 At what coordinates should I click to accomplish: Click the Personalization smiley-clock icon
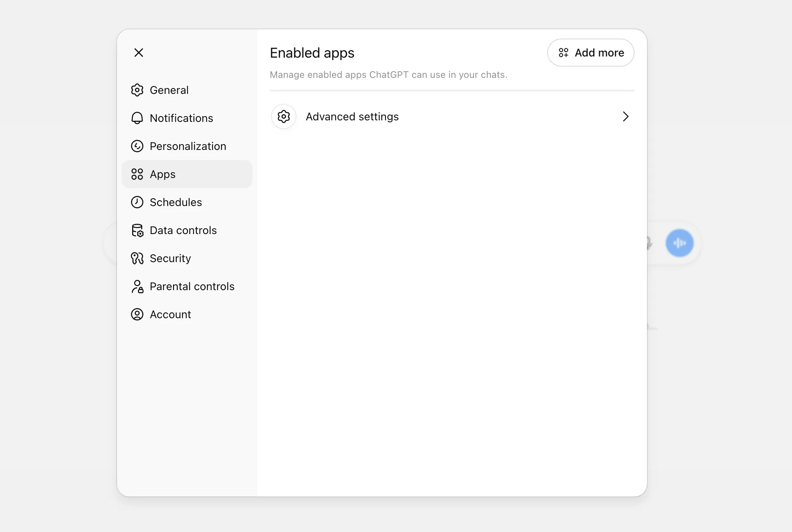(137, 146)
